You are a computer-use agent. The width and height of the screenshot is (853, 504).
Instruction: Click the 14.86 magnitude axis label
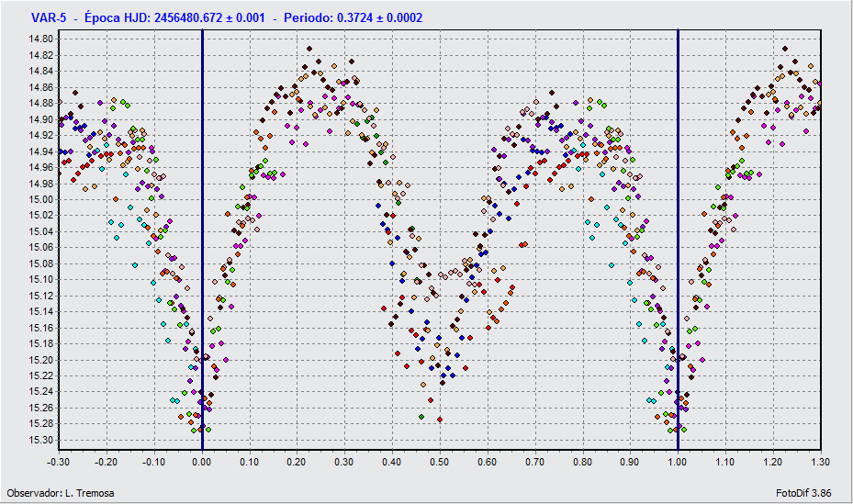tap(40, 87)
